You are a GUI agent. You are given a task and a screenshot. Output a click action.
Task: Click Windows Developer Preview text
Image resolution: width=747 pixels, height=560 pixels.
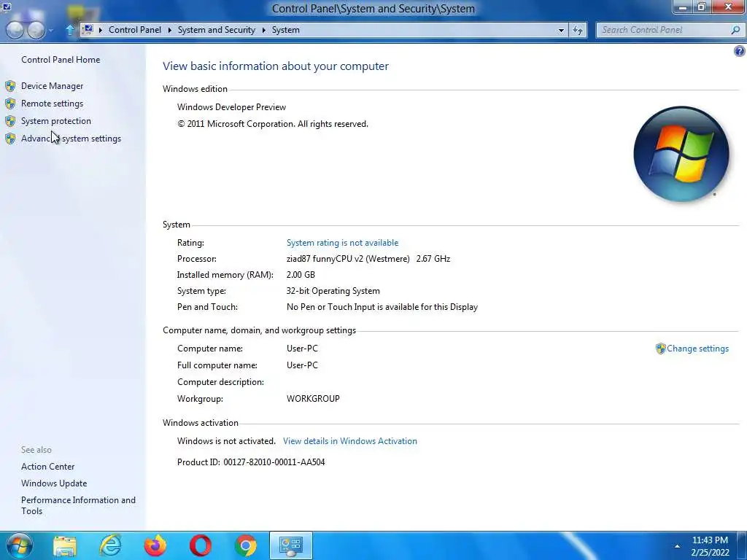point(231,107)
